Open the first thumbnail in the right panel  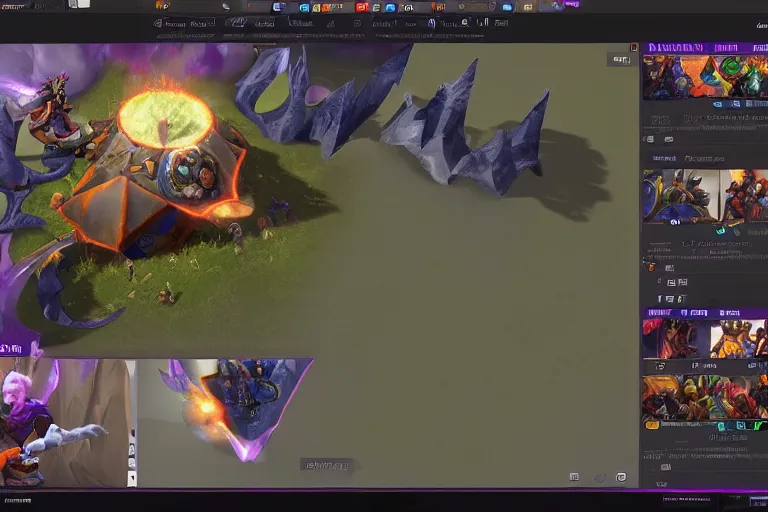pos(705,77)
